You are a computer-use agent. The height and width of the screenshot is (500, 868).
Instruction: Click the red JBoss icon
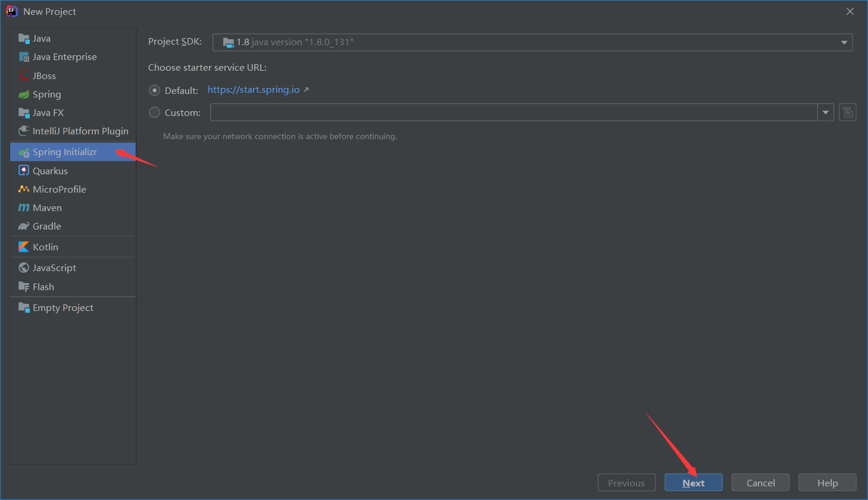click(x=24, y=76)
